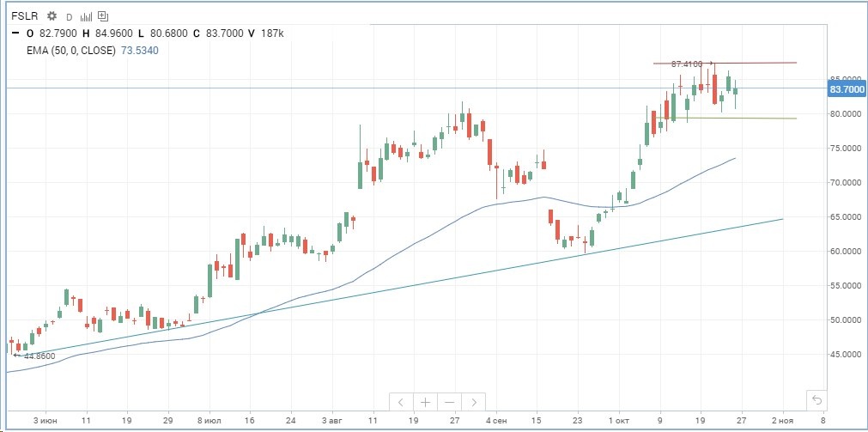This screenshot has width=868, height=432.
Task: Click the volume value 187k
Action: point(272,33)
